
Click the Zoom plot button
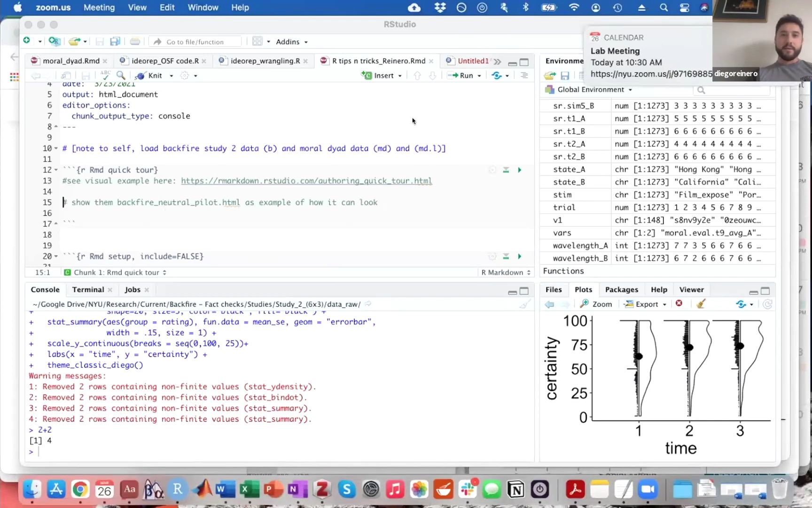click(x=596, y=304)
